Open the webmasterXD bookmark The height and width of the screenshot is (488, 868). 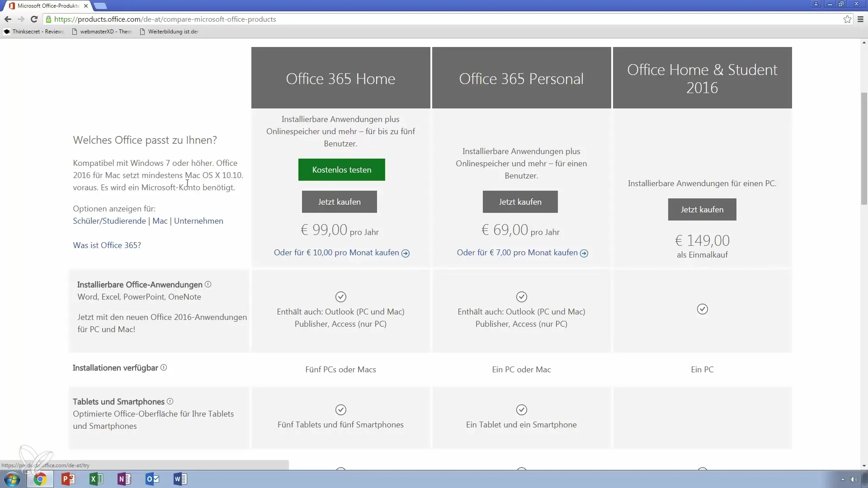102,32
